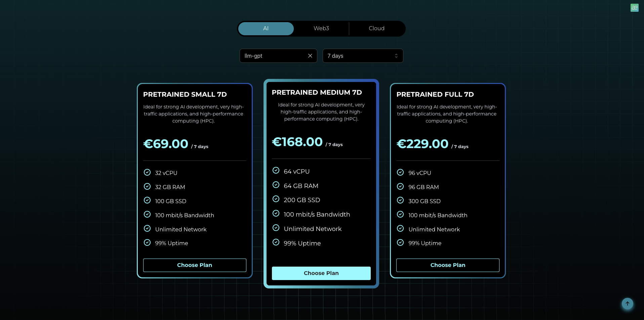This screenshot has height=320, width=644.
Task: Click the €229.00 price on Full plan
Action: pos(422,144)
